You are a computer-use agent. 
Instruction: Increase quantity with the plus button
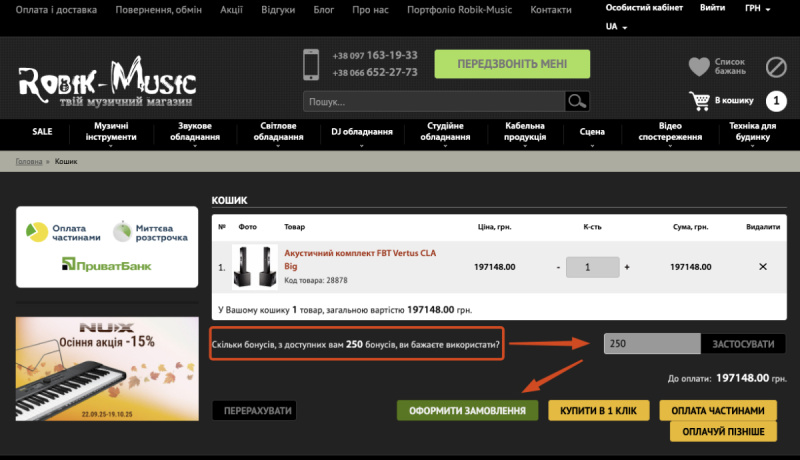627,267
